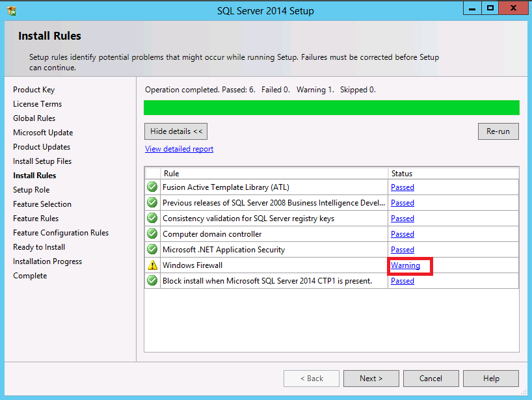Click Next button to continue setup

click(x=371, y=379)
